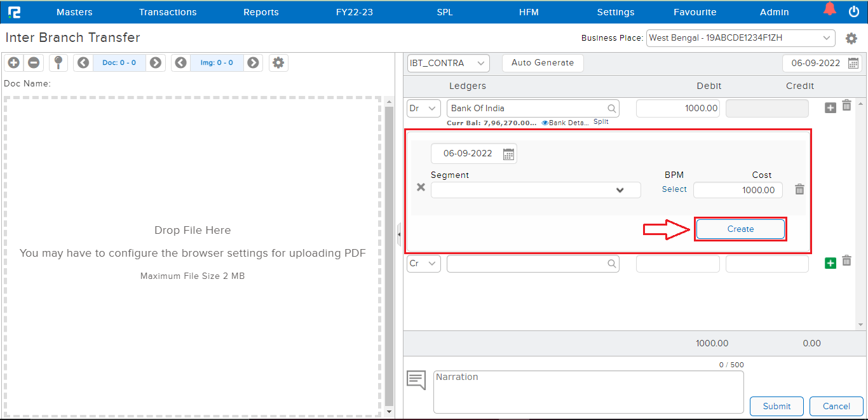Zoom out document with minus icon
Image resolution: width=868 pixels, height=420 pixels.
pos(34,62)
